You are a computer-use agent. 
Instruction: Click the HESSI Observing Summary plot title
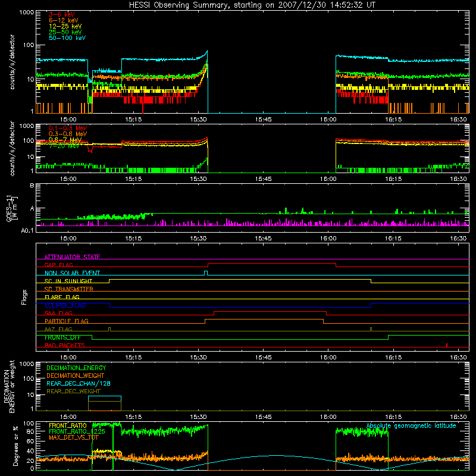[x=252, y=5]
